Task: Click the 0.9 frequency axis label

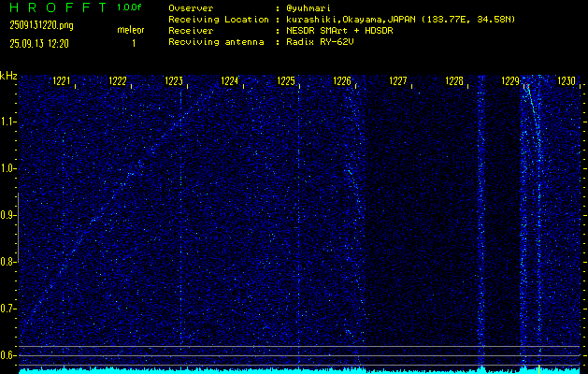Action: (8, 215)
